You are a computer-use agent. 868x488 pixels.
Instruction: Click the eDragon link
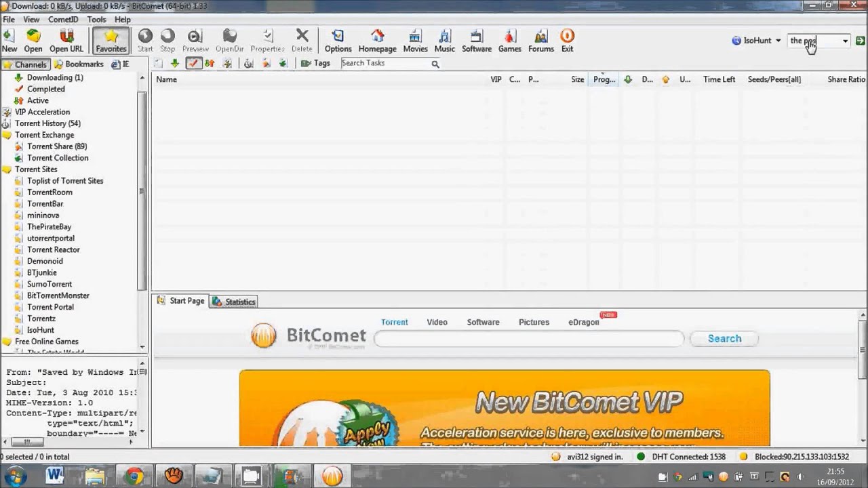click(584, 322)
